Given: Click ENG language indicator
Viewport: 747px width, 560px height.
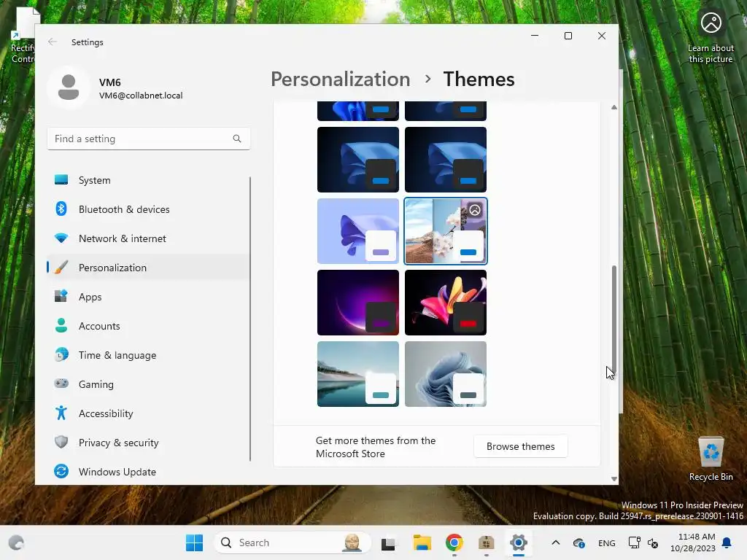Looking at the screenshot, I should tap(606, 542).
